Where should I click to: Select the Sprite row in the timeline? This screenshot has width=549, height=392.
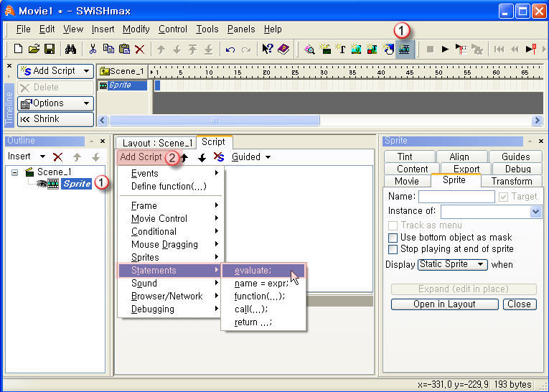[x=123, y=85]
